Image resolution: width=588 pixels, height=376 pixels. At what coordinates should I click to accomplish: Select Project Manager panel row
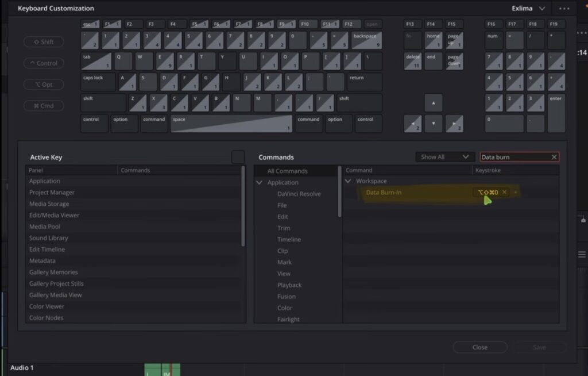tap(133, 193)
